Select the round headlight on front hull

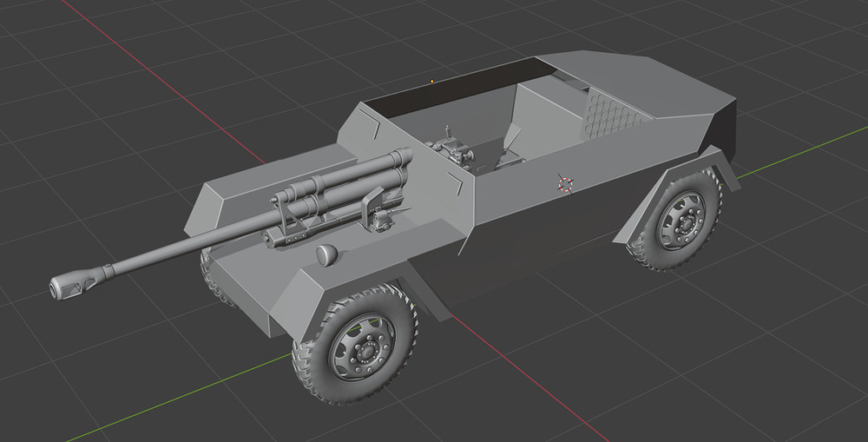click(x=325, y=255)
